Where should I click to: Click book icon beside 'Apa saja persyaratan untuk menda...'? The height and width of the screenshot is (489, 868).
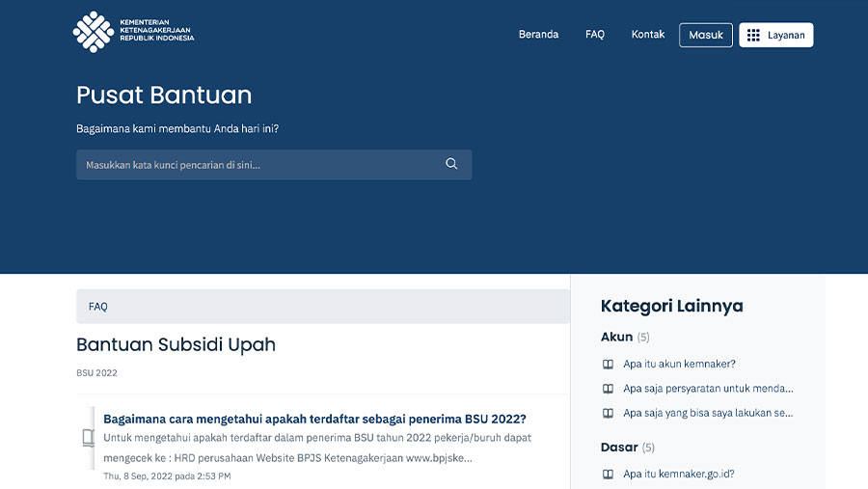point(608,389)
